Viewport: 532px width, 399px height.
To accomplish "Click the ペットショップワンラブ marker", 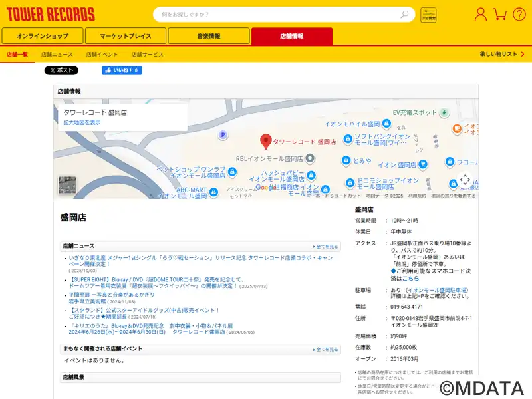I will click(232, 172).
